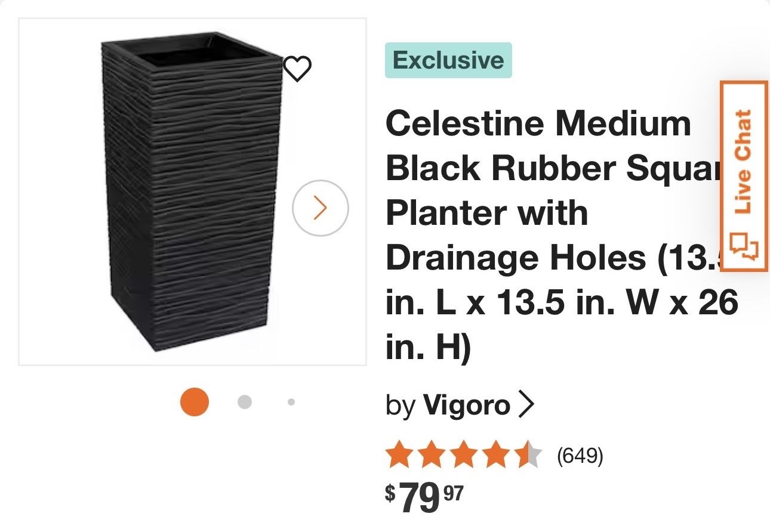The height and width of the screenshot is (532, 770).
Task: Click the planter dimensions text in title
Action: [562, 304]
